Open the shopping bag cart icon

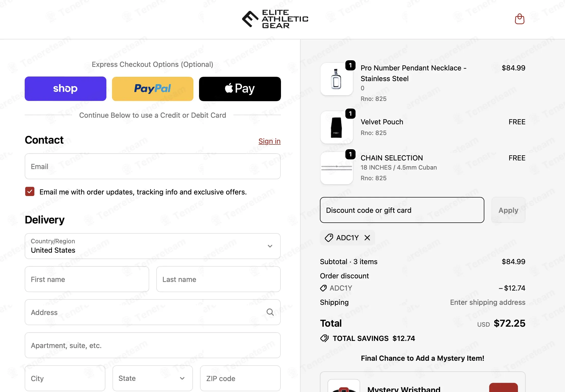point(519,19)
